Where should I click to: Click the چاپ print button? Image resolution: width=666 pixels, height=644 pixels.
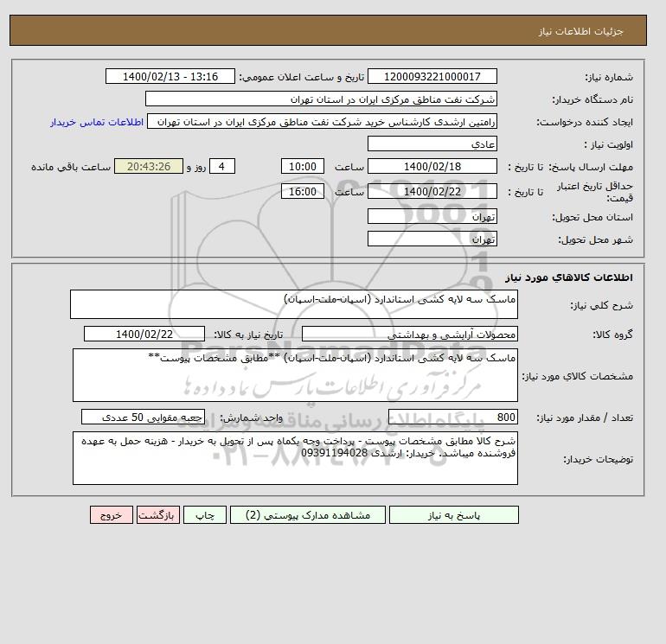(205, 514)
